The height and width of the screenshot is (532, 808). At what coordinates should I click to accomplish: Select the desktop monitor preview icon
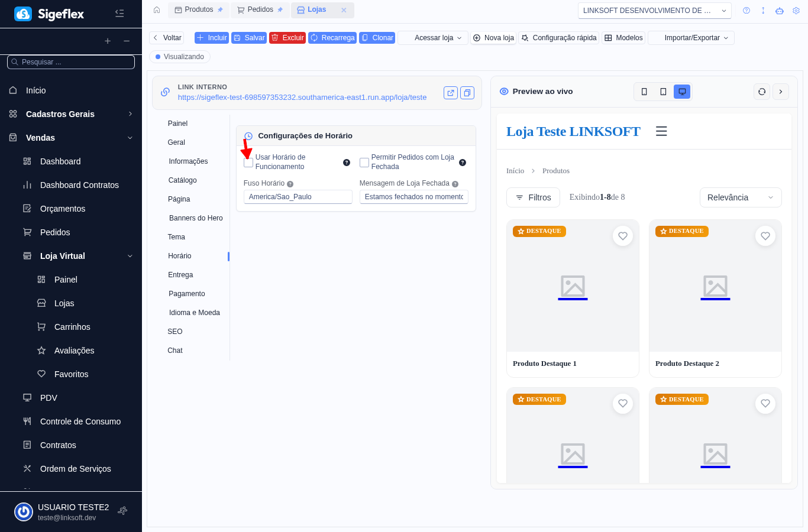(x=682, y=92)
